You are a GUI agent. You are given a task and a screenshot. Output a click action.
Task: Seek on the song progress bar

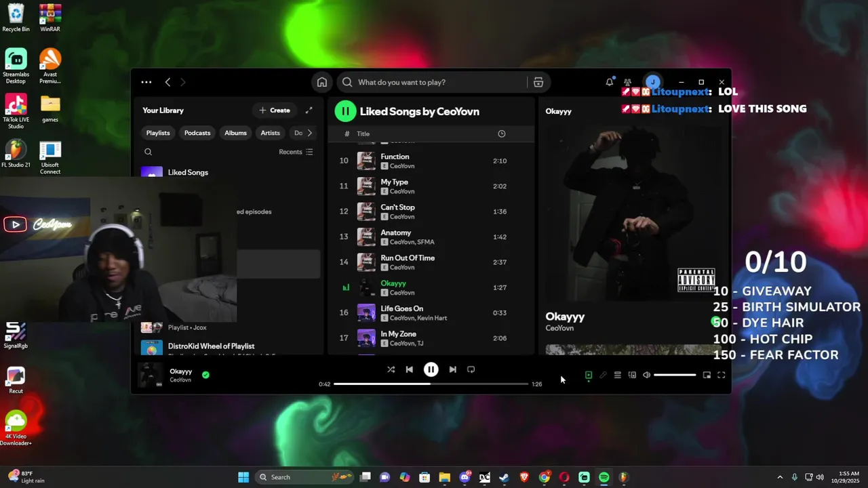pos(431,384)
